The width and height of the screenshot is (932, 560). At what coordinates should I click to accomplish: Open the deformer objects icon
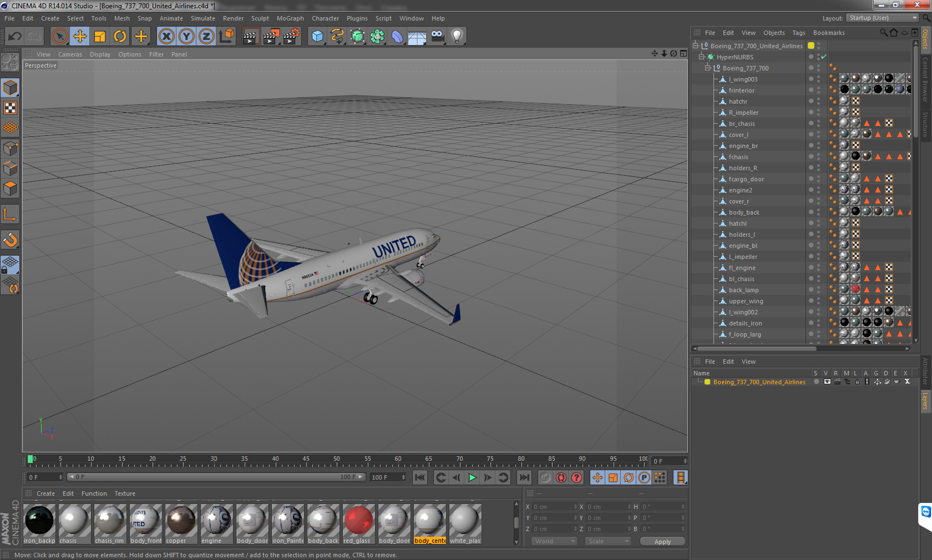click(x=397, y=37)
